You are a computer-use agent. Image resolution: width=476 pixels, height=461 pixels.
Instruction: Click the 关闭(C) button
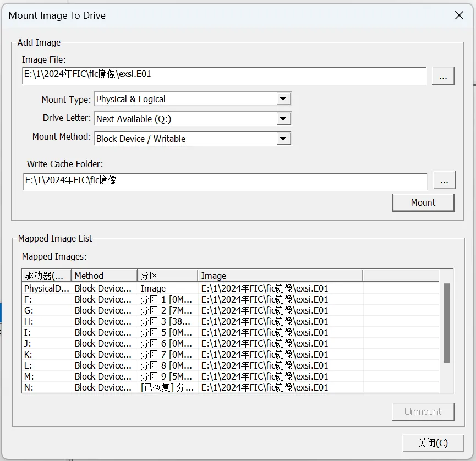click(433, 443)
